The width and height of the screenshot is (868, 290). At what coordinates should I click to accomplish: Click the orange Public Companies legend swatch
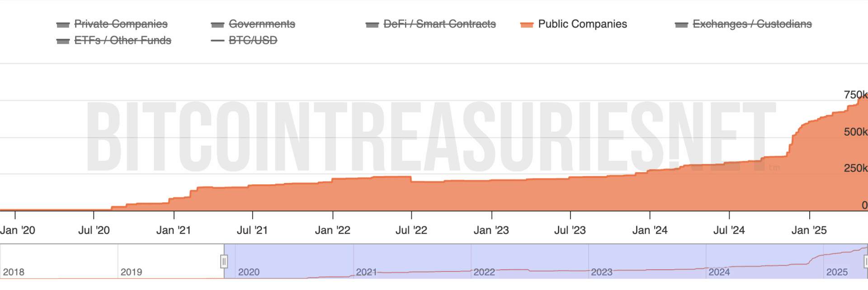point(527,25)
